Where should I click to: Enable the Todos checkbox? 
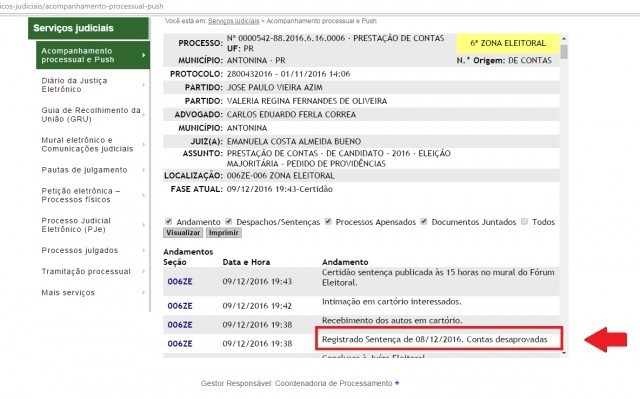click(524, 221)
